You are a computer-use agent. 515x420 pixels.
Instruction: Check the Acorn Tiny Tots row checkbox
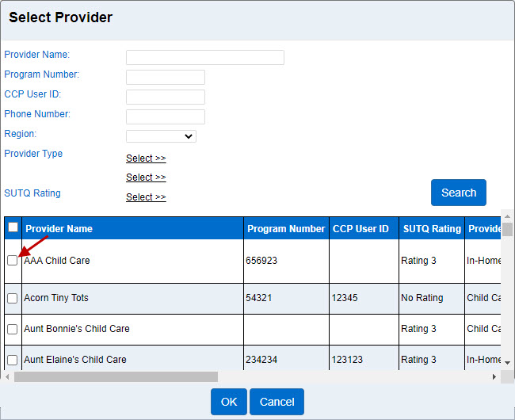(13, 298)
